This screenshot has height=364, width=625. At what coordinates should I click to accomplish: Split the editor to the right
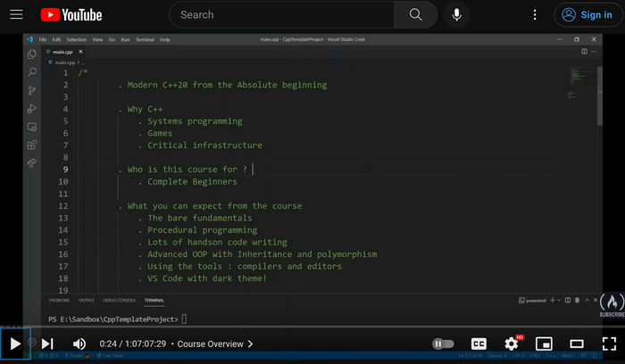click(584, 52)
